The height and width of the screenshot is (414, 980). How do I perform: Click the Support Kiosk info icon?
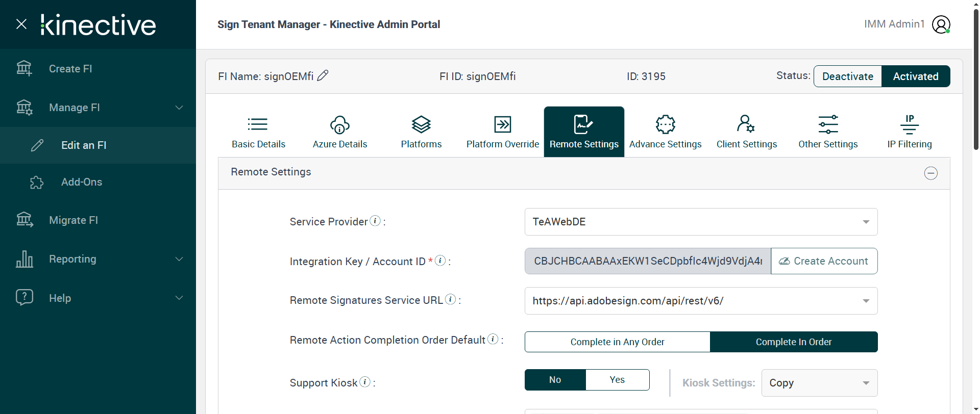(365, 382)
